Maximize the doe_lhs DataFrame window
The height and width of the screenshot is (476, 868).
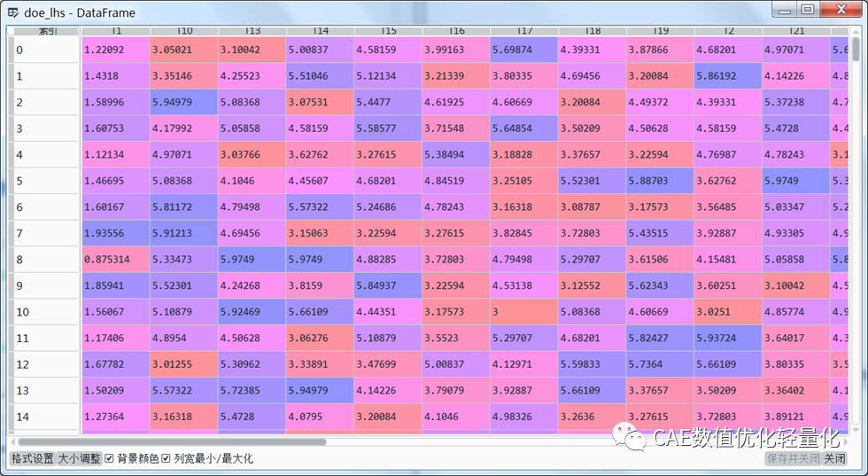tap(808, 10)
